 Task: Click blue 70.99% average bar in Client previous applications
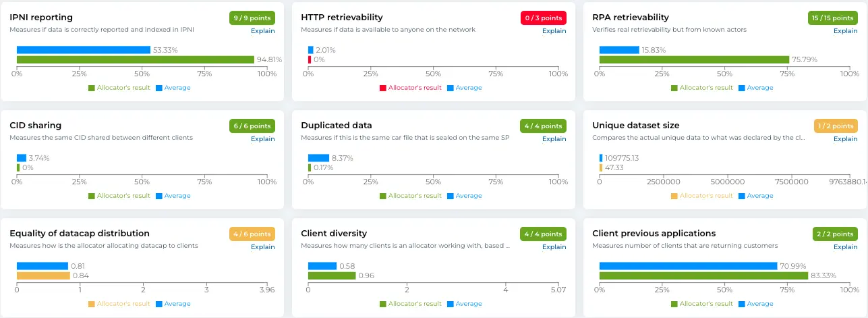point(688,266)
